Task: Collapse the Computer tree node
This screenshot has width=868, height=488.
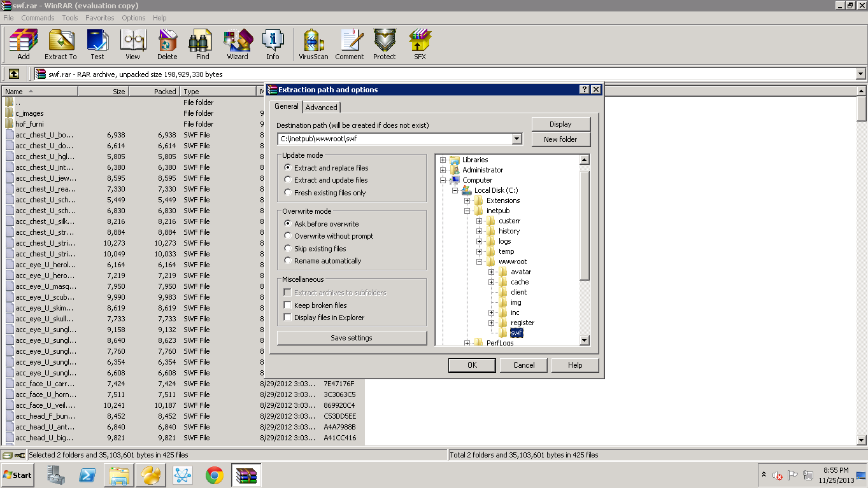Action: [x=443, y=180]
